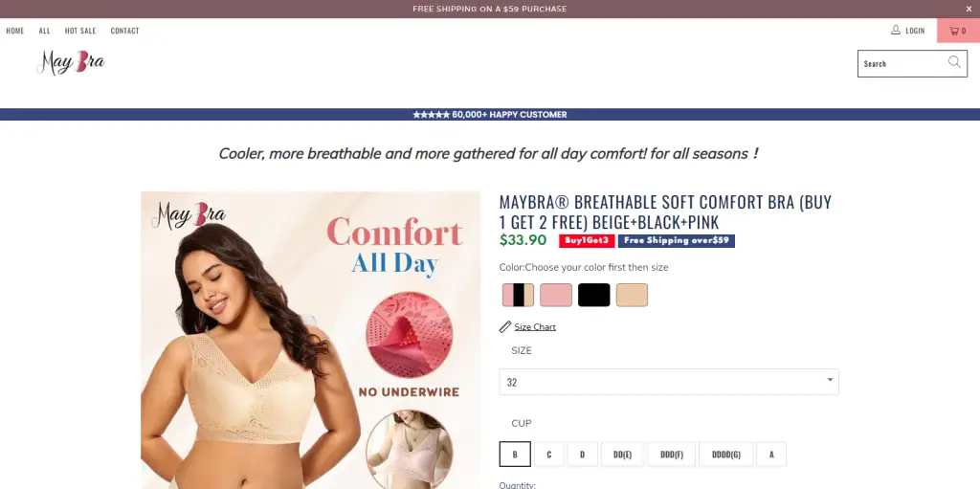The image size is (980, 489).
Task: Open the Size Chart link
Action: (535, 327)
